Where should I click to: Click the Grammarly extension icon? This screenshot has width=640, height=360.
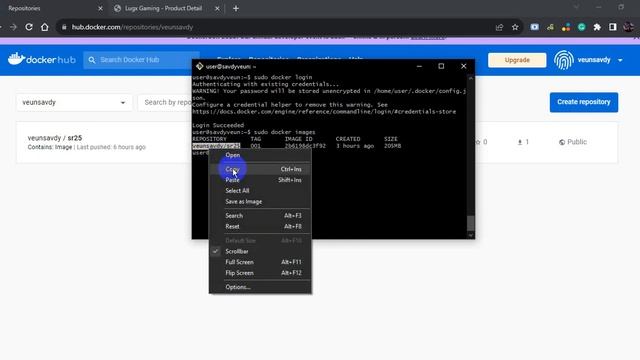[582, 27]
